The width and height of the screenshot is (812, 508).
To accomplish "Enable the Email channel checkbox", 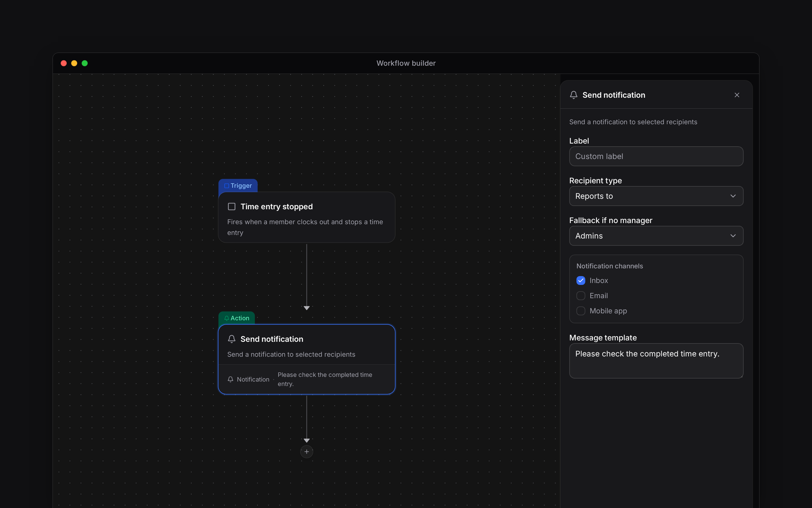I will click(581, 296).
